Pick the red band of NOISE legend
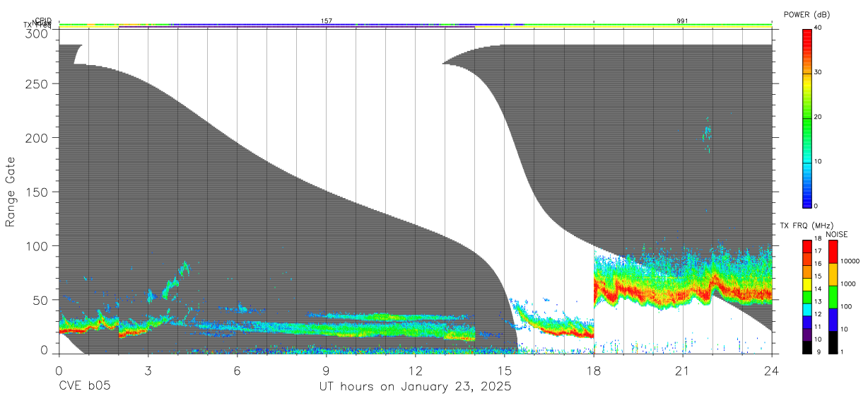Screen dimensions: 868x401 click(x=833, y=251)
